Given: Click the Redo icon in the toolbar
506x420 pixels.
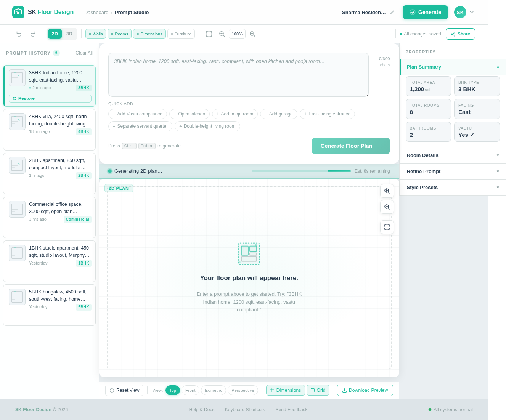Looking at the screenshot, I should pyautogui.click(x=33, y=34).
